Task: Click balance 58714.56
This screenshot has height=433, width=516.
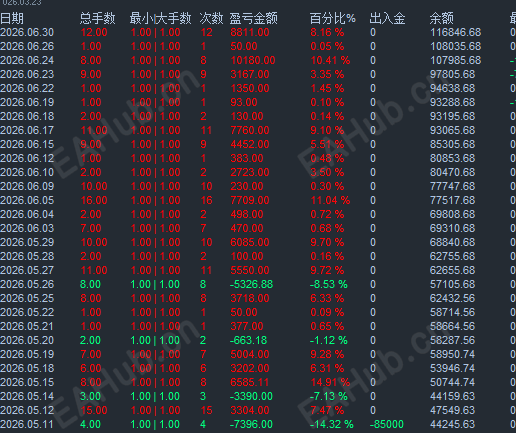Action: [452, 312]
